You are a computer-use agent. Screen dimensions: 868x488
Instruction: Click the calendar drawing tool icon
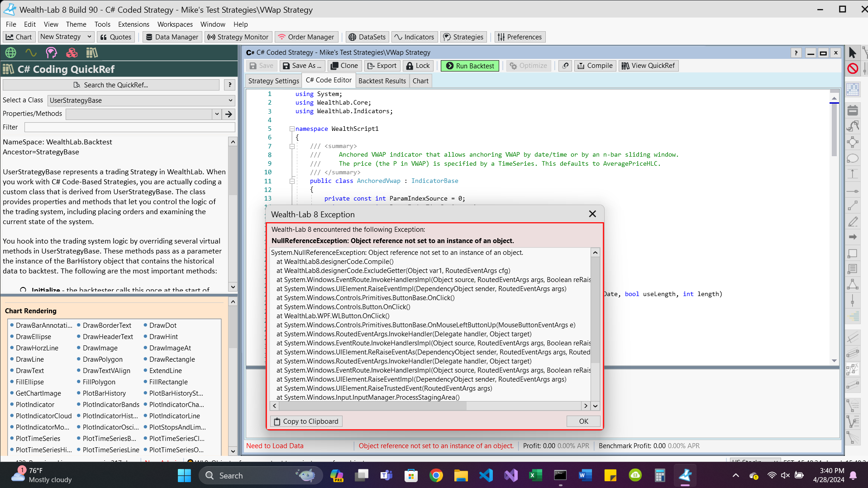853,110
